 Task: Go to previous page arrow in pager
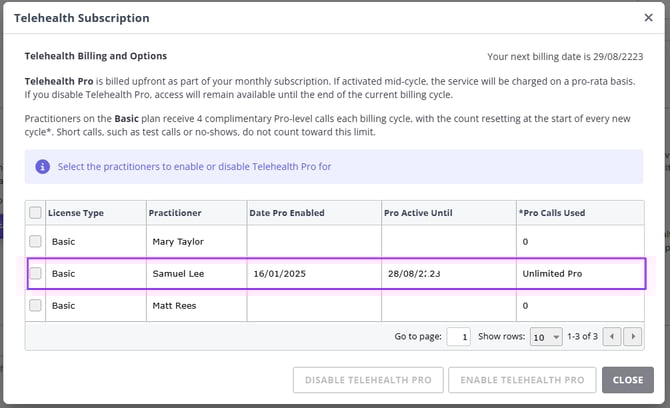pos(613,337)
